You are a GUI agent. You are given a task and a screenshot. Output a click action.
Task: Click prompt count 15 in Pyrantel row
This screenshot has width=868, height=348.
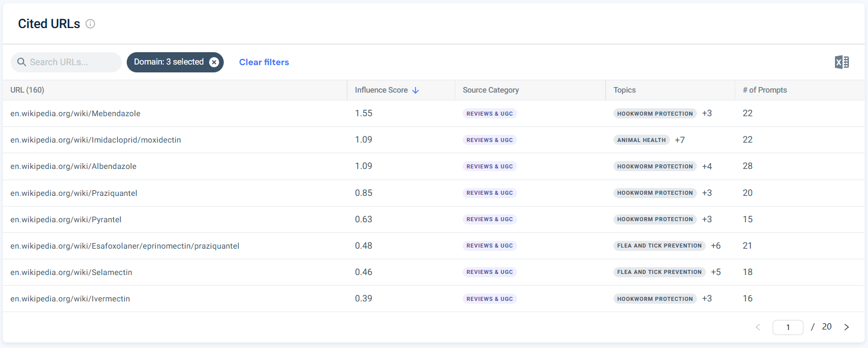(747, 219)
